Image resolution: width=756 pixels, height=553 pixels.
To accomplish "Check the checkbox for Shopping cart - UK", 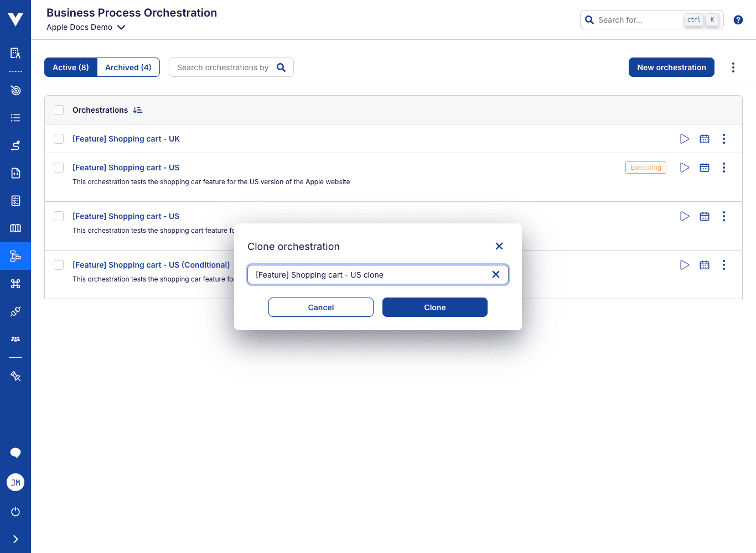I will point(59,138).
